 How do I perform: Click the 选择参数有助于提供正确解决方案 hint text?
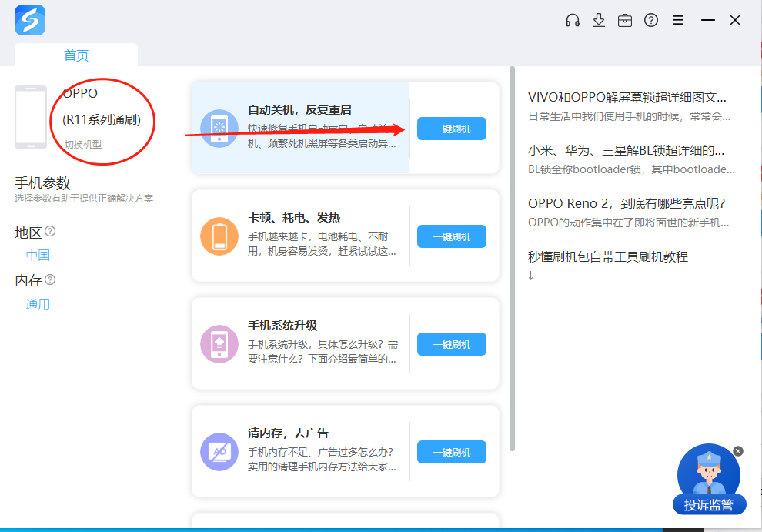pos(84,199)
